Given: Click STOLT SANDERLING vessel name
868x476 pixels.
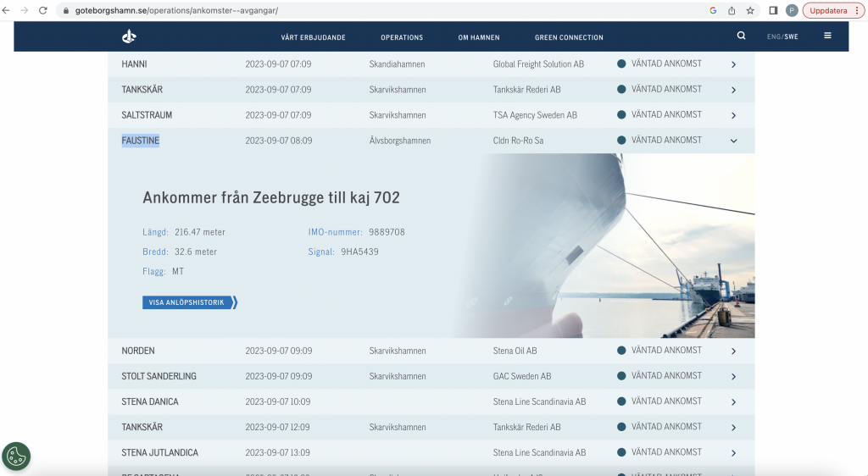Looking at the screenshot, I should pyautogui.click(x=159, y=376).
